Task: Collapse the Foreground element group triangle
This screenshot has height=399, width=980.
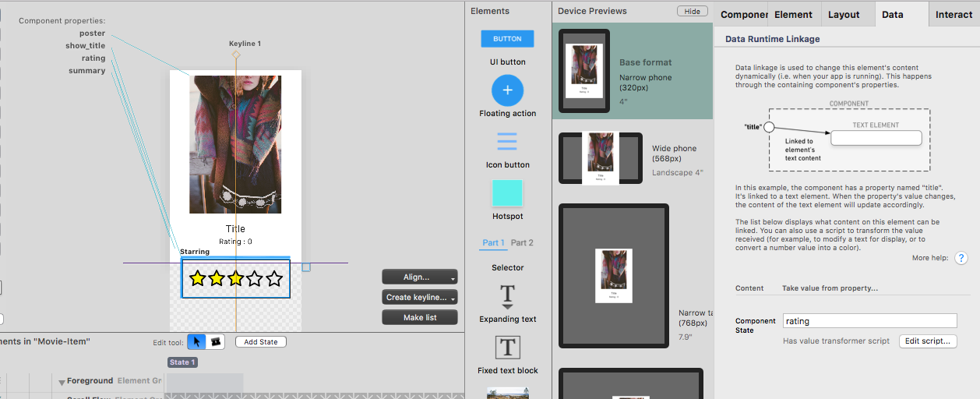Action: point(62,382)
